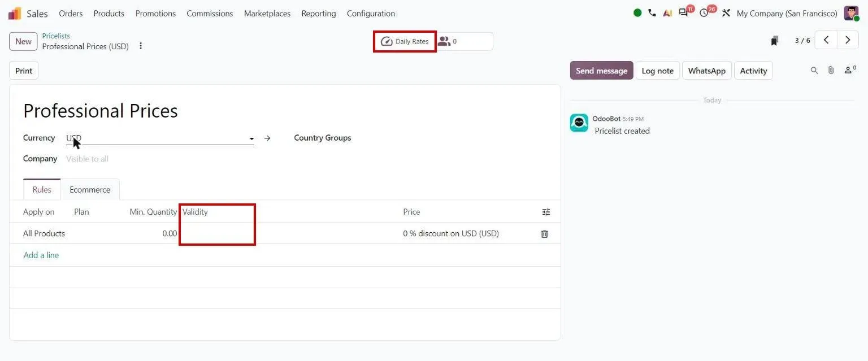Viewport: 868px width, 361px height.
Task: Delete the All Products rule line
Action: click(x=545, y=233)
